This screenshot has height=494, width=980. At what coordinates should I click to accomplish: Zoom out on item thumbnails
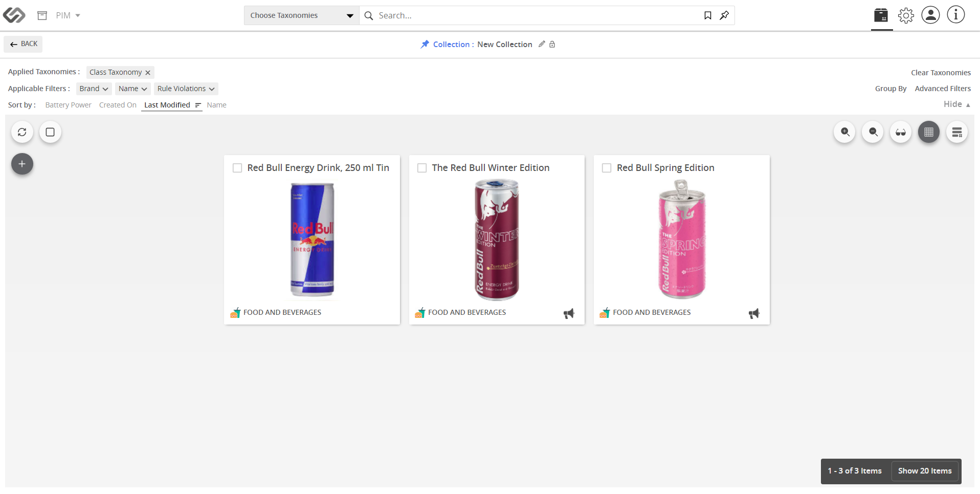(x=873, y=133)
